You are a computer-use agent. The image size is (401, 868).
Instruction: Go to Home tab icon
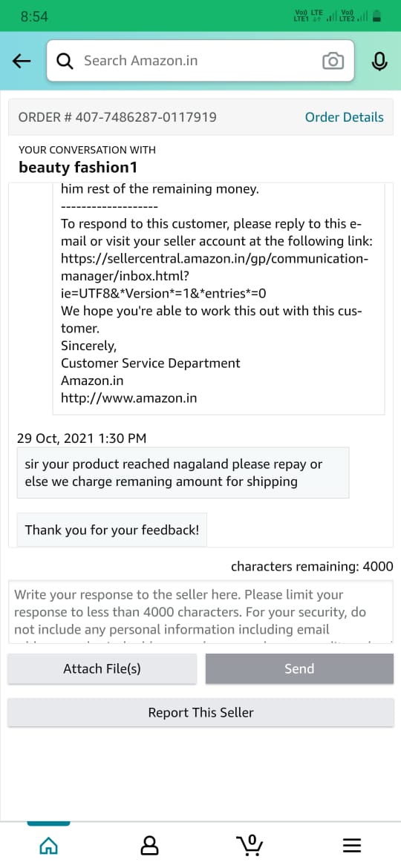49,845
